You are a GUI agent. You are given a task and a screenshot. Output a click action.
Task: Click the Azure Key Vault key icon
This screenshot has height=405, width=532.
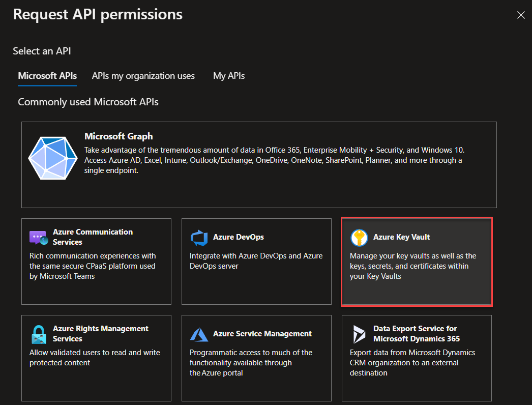point(359,237)
